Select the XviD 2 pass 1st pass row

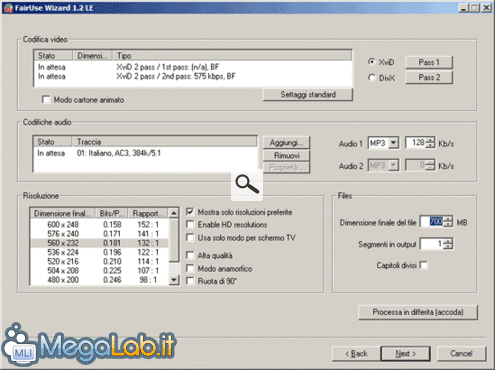[193, 67]
